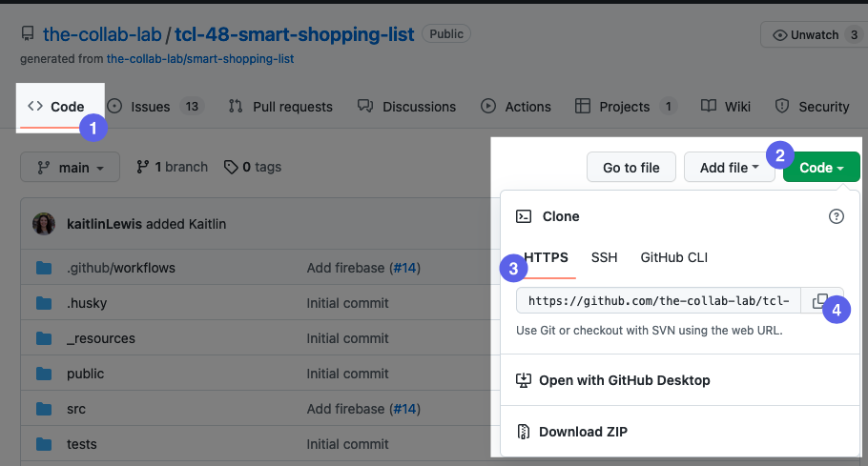Click the folder icon beside public
The image size is (868, 466).
(44, 375)
